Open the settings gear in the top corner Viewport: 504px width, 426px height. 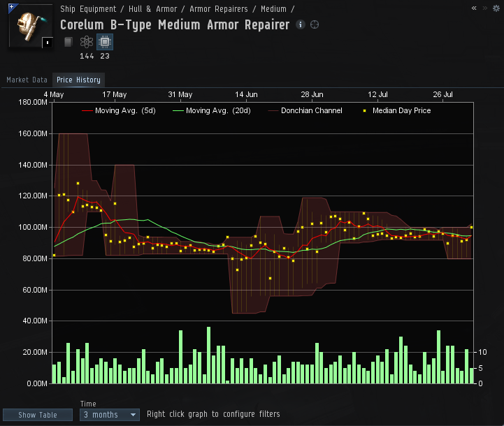pos(496,8)
